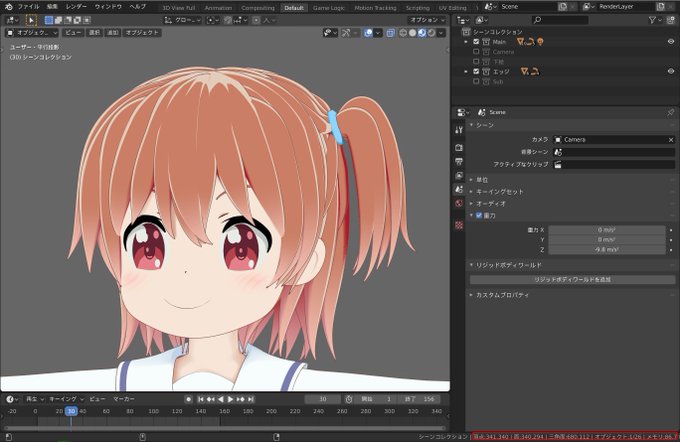The width and height of the screenshot is (680, 442).
Task: Open the outliner filter funnel icon
Action: pyautogui.click(x=652, y=20)
